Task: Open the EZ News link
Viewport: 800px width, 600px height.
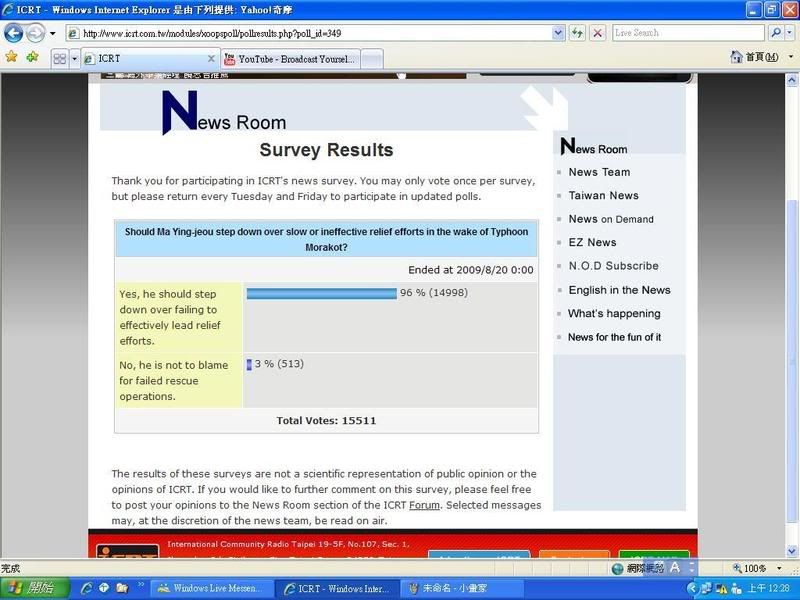Action: pos(592,243)
